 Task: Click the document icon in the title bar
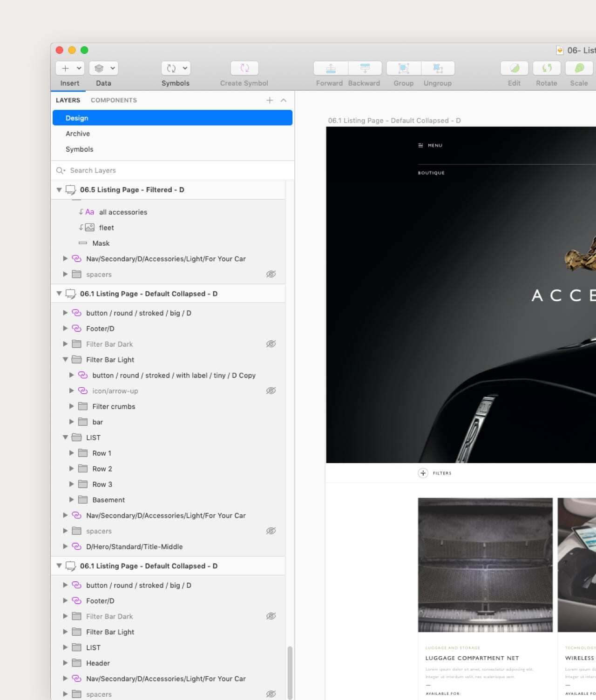click(x=560, y=50)
